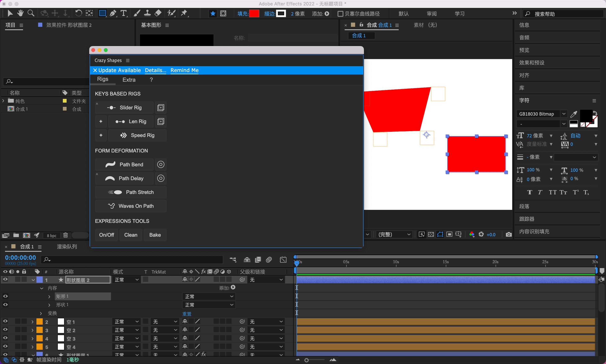This screenshot has width=606, height=364.
Task: Click the Puppet Pin tool
Action: pyautogui.click(x=184, y=13)
